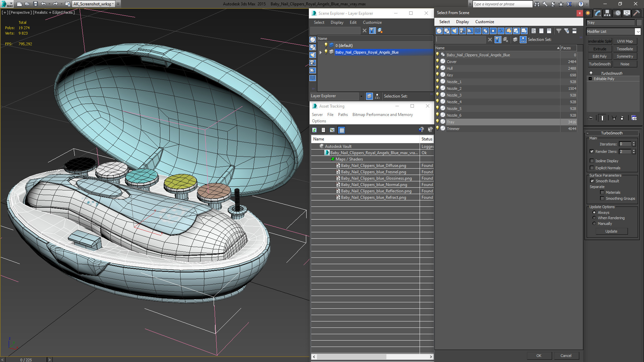This screenshot has width=644, height=362.
Task: Enable Isoline Display checkbox
Action: (x=592, y=161)
